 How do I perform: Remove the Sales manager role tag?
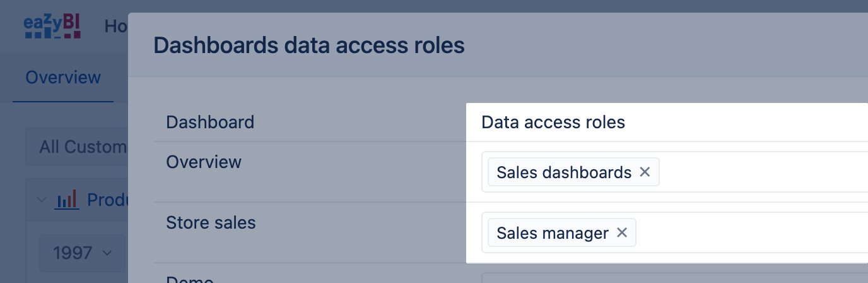622,233
